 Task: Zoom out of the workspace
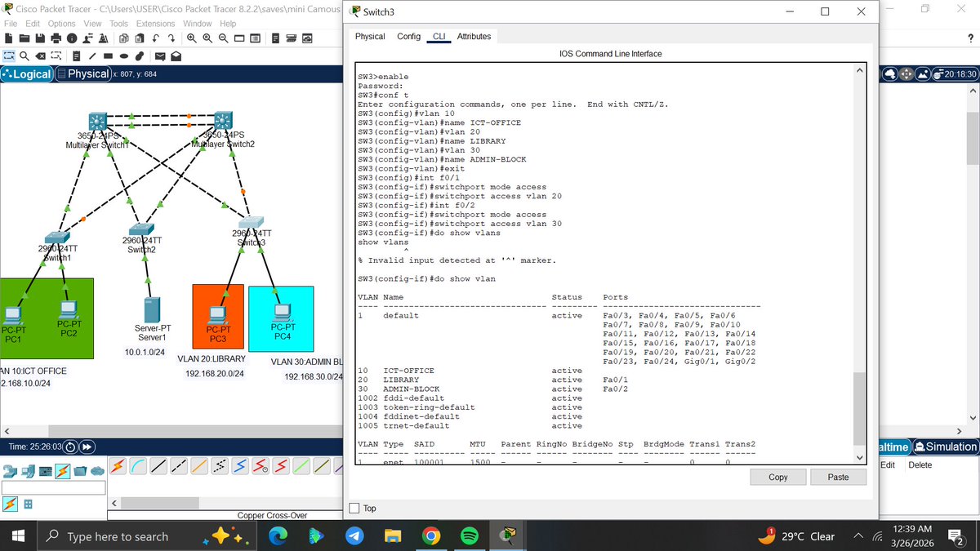pos(223,38)
